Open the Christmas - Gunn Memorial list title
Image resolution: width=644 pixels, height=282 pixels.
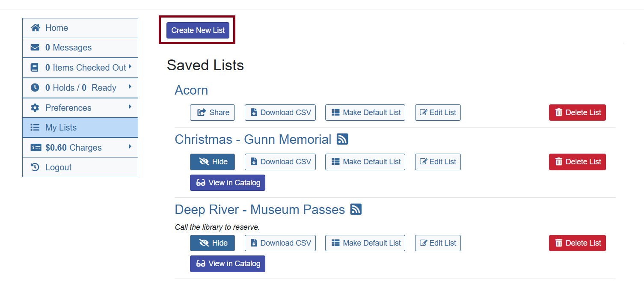(x=252, y=139)
